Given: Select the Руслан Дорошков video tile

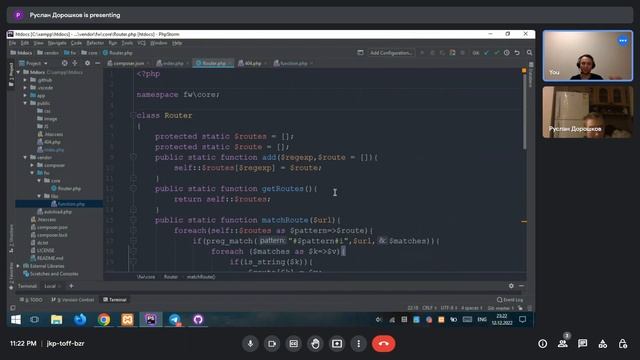Looking at the screenshot, I should pos(587,112).
